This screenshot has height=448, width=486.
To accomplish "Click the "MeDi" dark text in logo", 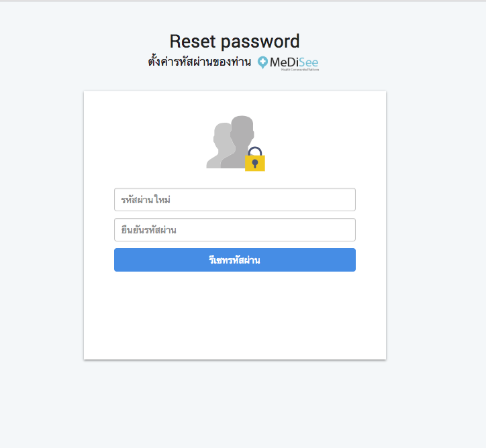I will point(283,62).
